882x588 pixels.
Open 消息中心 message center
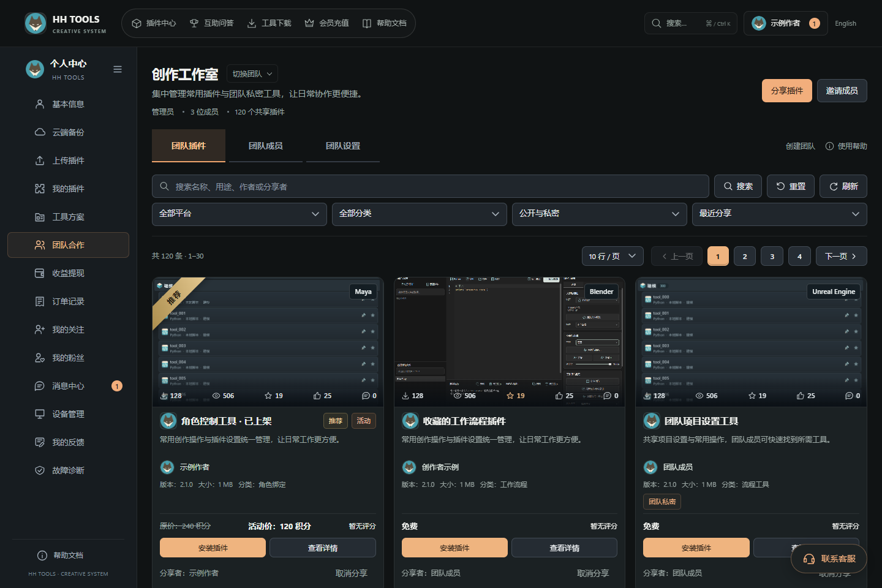point(68,386)
